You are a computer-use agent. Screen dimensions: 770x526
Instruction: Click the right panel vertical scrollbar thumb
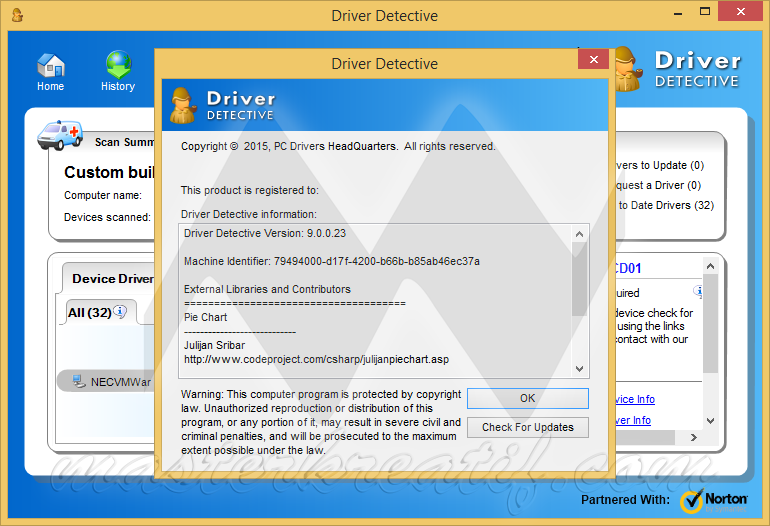710,323
